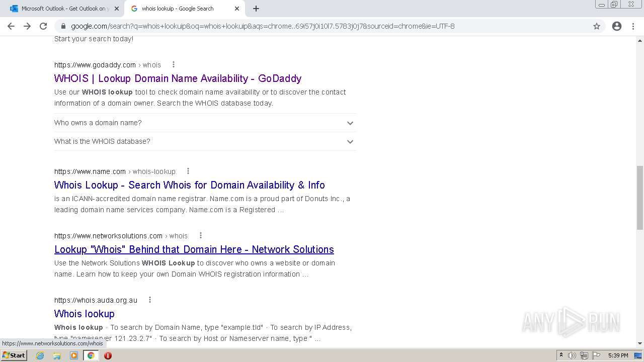The image size is (644, 362).
Task: Close the whois lookuip Google Search tab
Action: tap(237, 9)
